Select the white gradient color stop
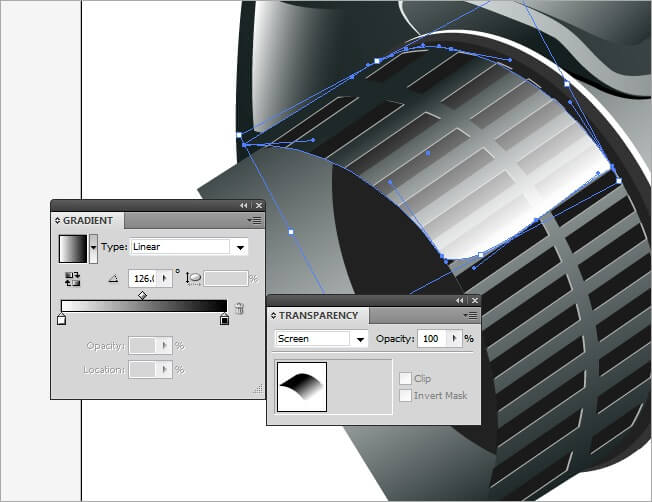The width and height of the screenshot is (652, 502). [62, 320]
